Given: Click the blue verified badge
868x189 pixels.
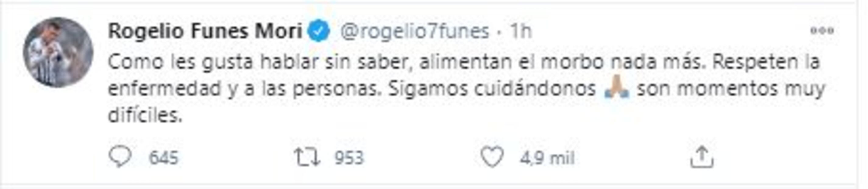Looking at the screenshot, I should coord(319,31).
